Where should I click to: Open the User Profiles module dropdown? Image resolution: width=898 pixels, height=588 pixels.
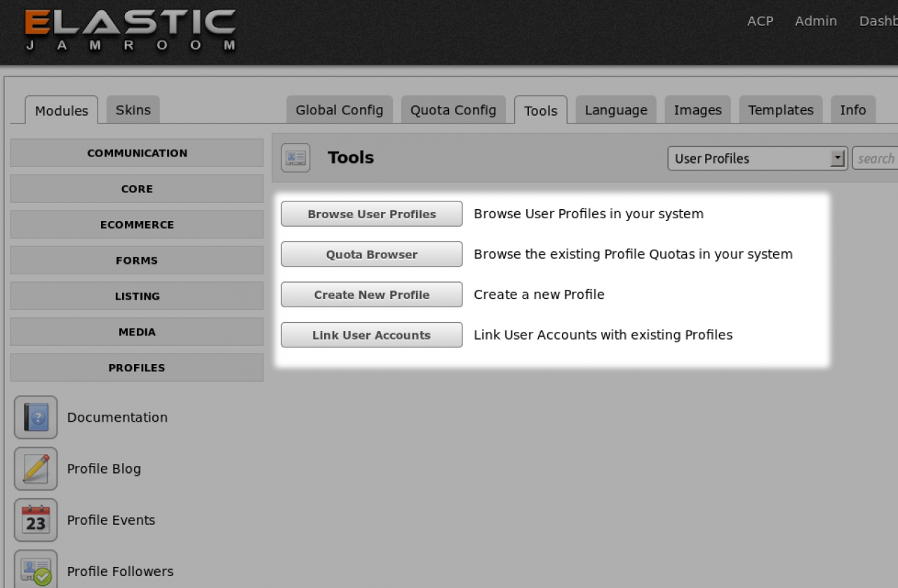click(x=758, y=159)
